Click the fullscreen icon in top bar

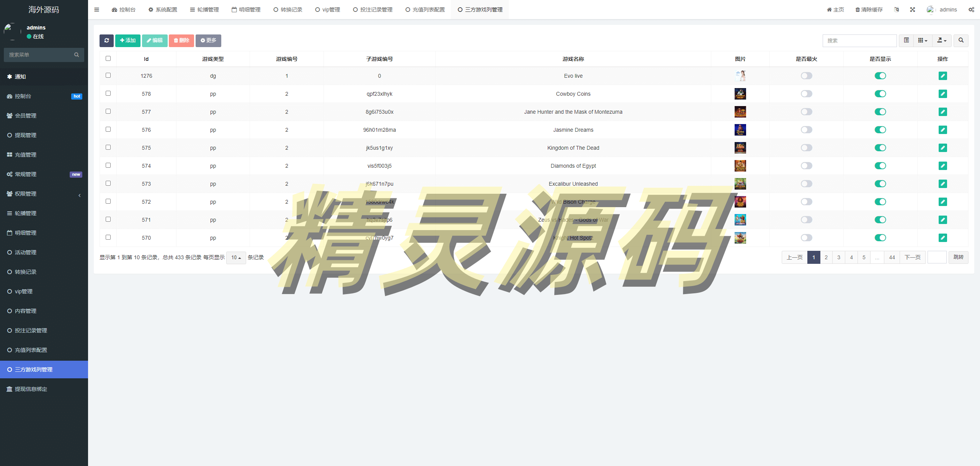coord(913,10)
